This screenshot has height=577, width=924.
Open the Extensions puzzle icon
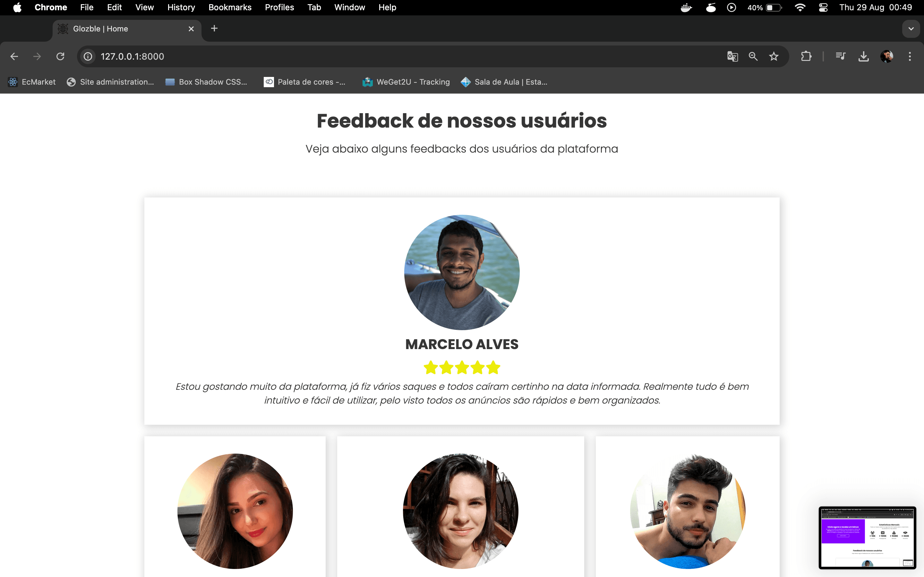pyautogui.click(x=806, y=56)
